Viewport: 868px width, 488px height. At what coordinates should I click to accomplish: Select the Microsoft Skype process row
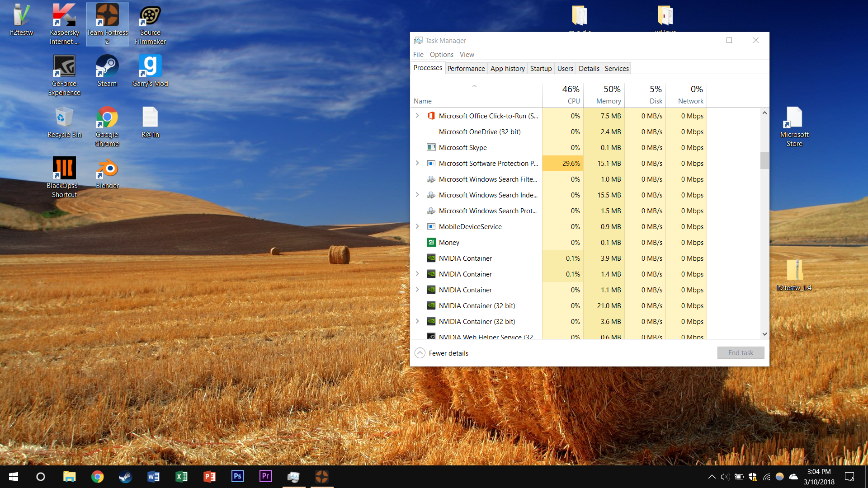click(x=462, y=147)
